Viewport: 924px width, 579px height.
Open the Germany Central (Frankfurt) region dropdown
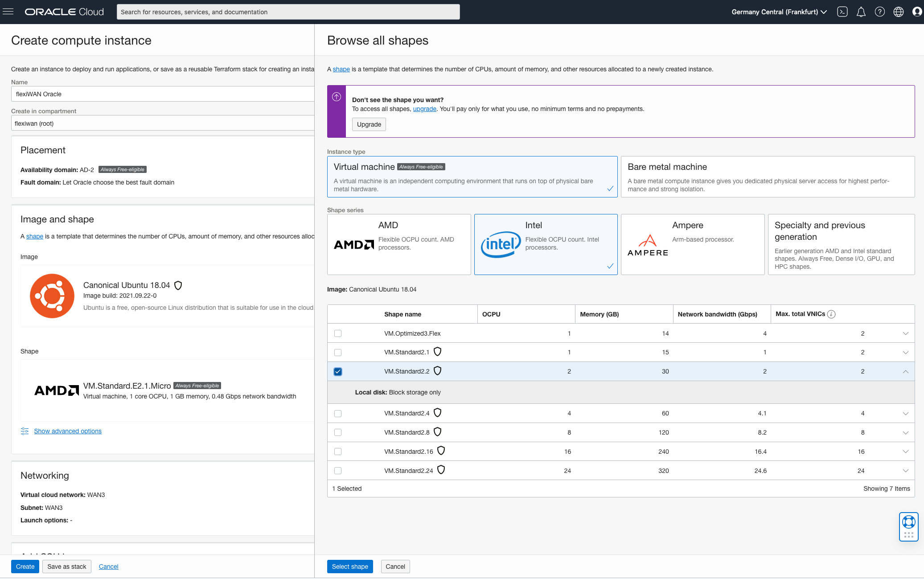(x=779, y=12)
